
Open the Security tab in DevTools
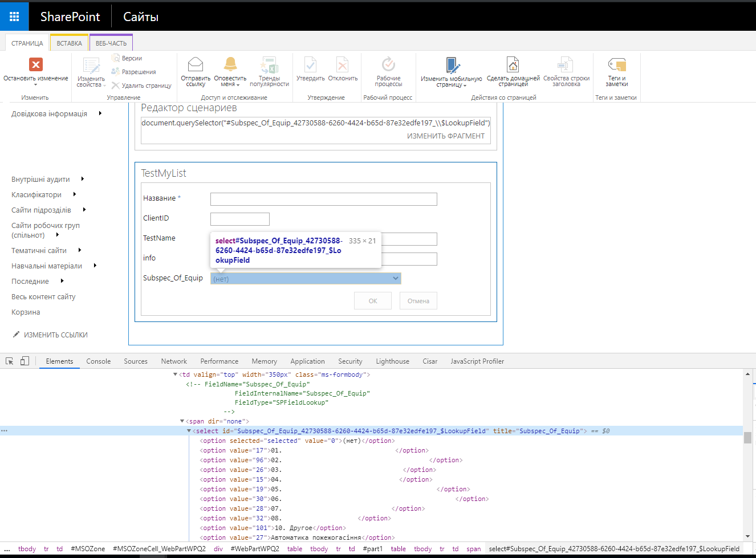tap(350, 361)
